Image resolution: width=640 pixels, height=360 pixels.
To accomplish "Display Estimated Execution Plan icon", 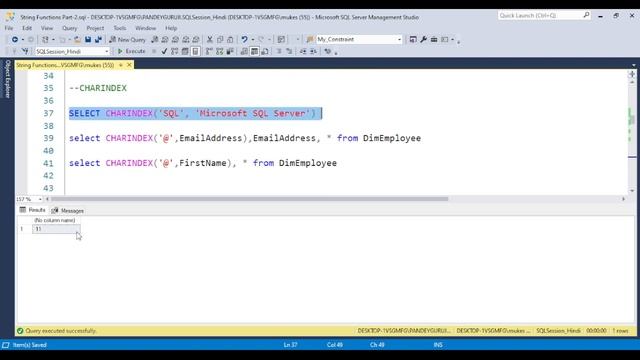I will coord(175,51).
